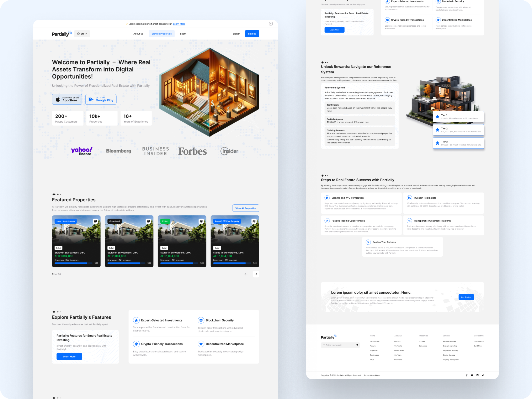Open the EN language dropdown
Screen dimensions: 532x399
[x=82, y=34]
